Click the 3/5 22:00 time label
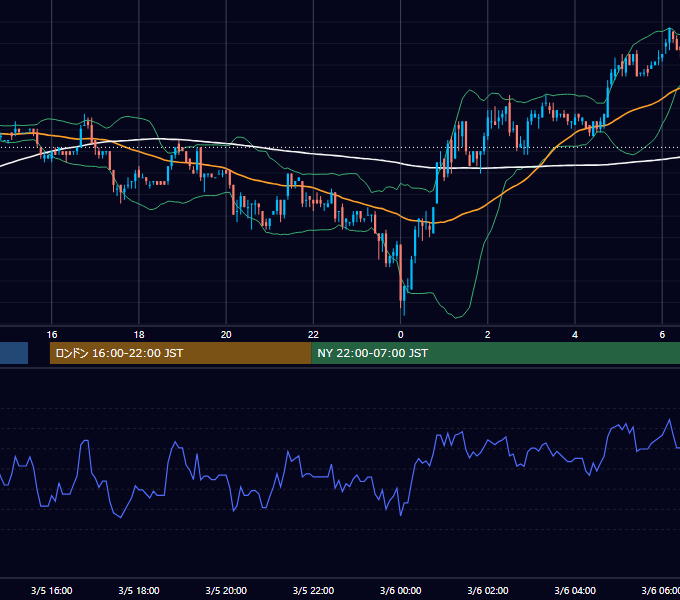680x600 pixels. 313,590
